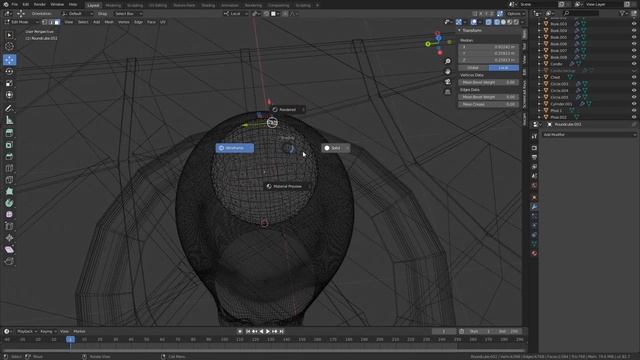The height and width of the screenshot is (360, 640).
Task: Choose Wireframe in shading pie menu
Action: tap(235, 148)
